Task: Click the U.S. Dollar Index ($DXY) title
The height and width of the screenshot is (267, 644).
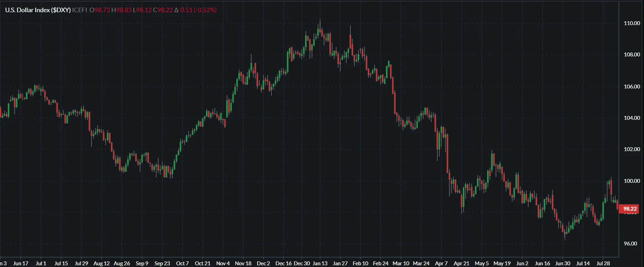Action: [x=38, y=10]
